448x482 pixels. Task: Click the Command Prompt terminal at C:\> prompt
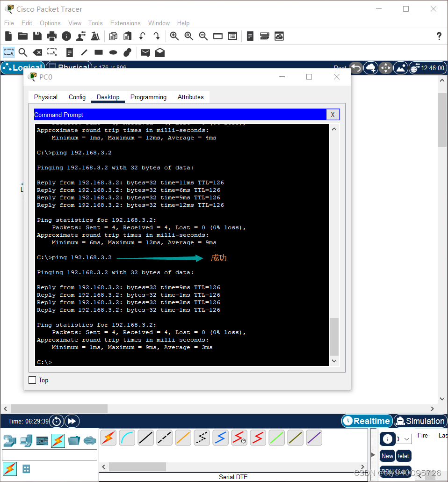coord(44,362)
